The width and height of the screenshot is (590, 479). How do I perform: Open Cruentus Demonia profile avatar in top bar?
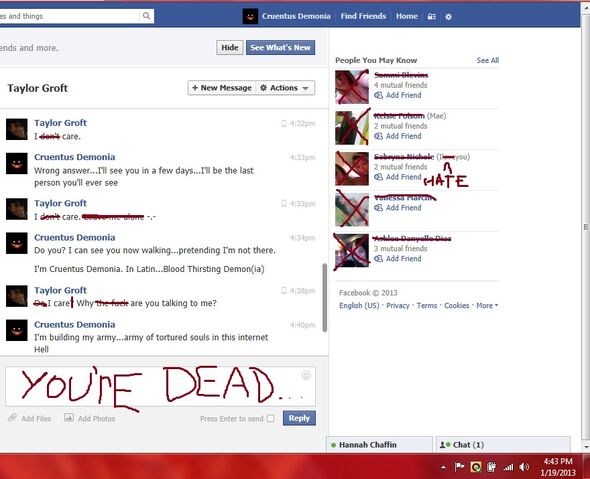pos(250,16)
